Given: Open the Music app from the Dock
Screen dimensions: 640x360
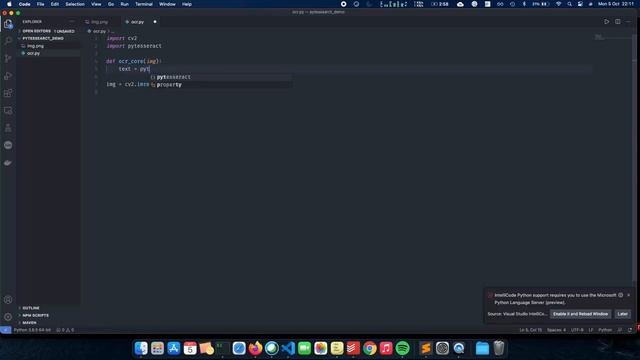Looking at the screenshot, I should coord(386,348).
